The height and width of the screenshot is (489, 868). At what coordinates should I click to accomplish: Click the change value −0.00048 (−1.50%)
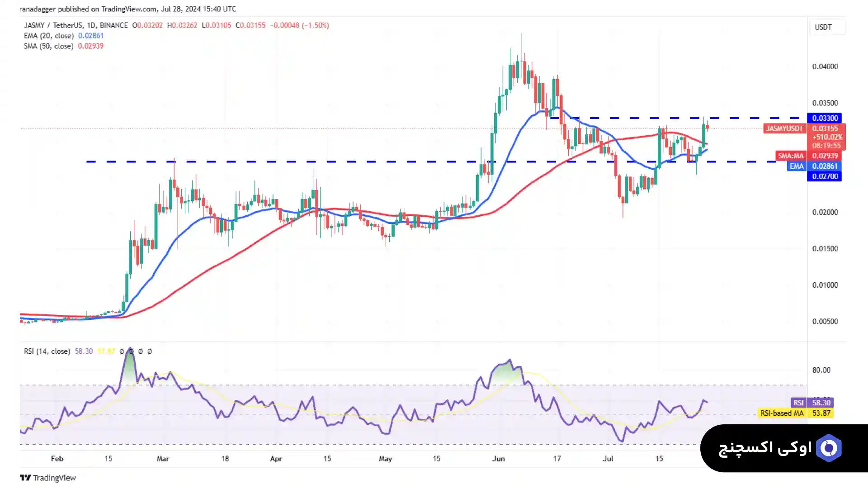coord(299,25)
